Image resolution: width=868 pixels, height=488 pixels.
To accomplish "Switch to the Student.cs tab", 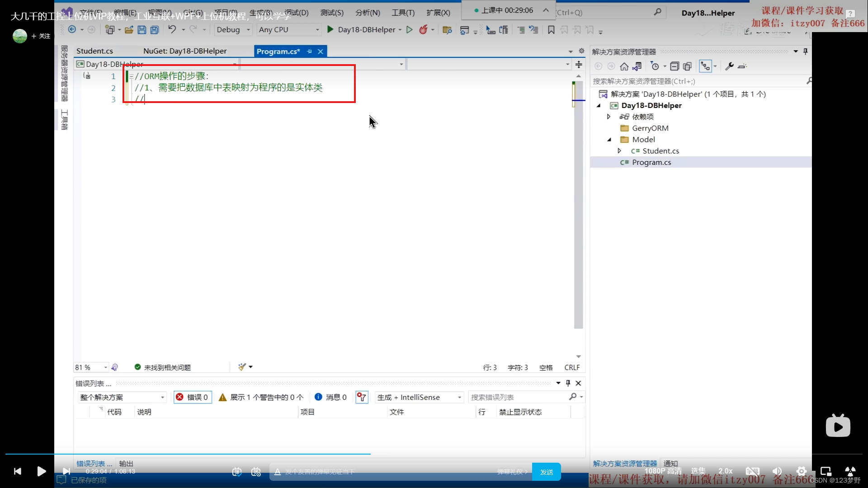I will 94,51.
